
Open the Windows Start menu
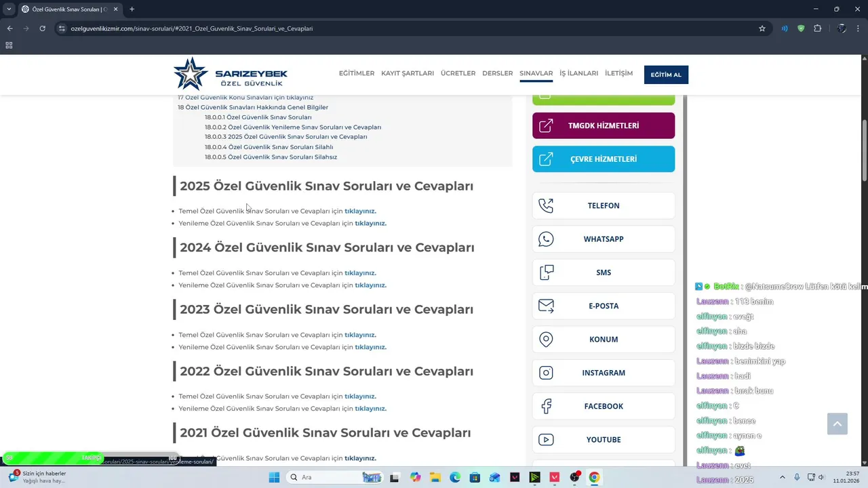(x=274, y=477)
